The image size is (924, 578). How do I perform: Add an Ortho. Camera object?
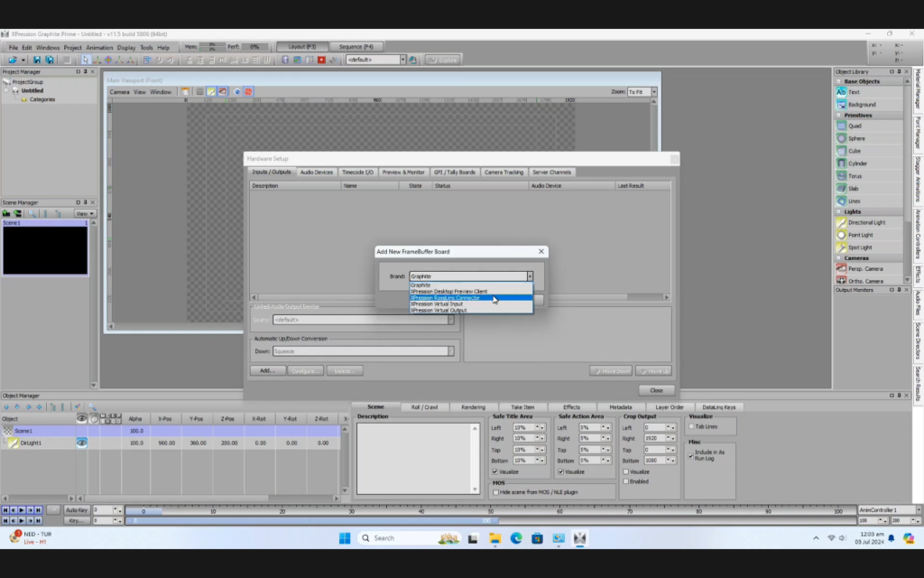[x=865, y=281]
